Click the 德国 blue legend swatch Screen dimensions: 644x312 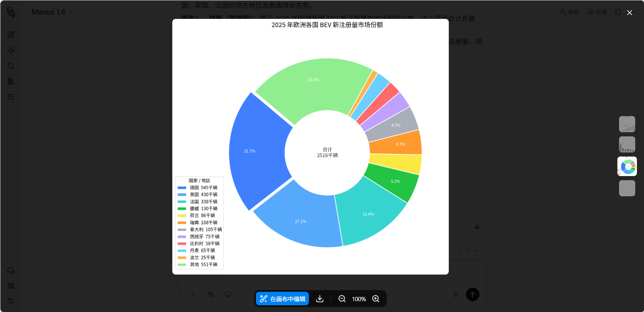coord(182,188)
